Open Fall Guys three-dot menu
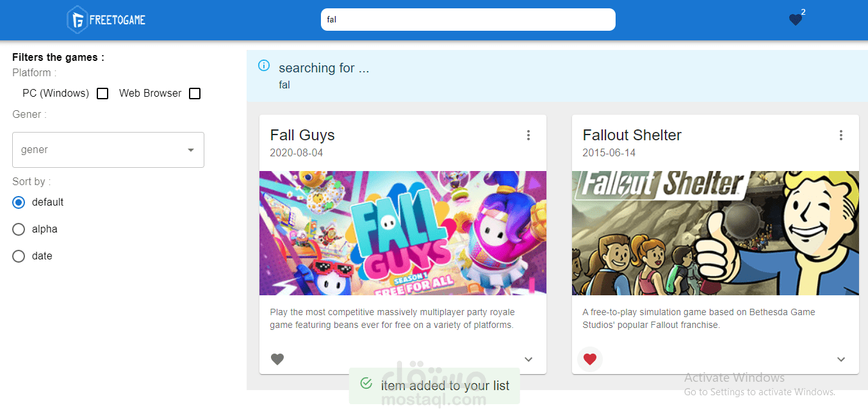The height and width of the screenshot is (417, 868). [x=528, y=135]
